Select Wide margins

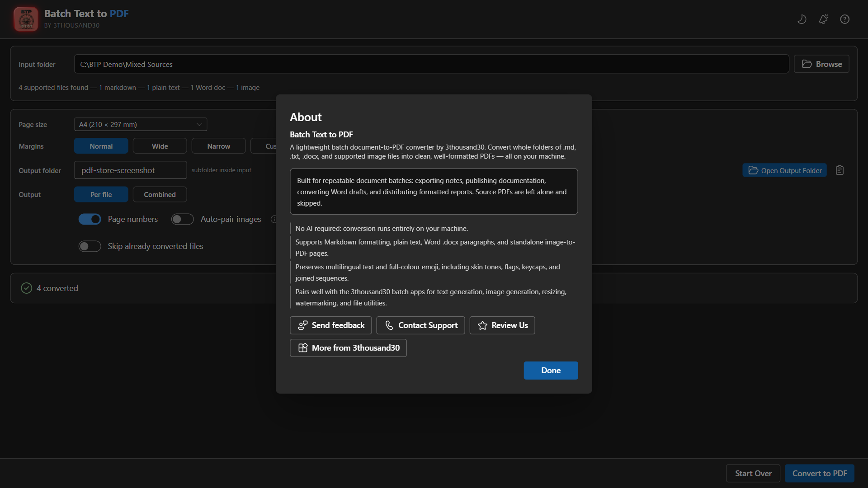coord(160,146)
